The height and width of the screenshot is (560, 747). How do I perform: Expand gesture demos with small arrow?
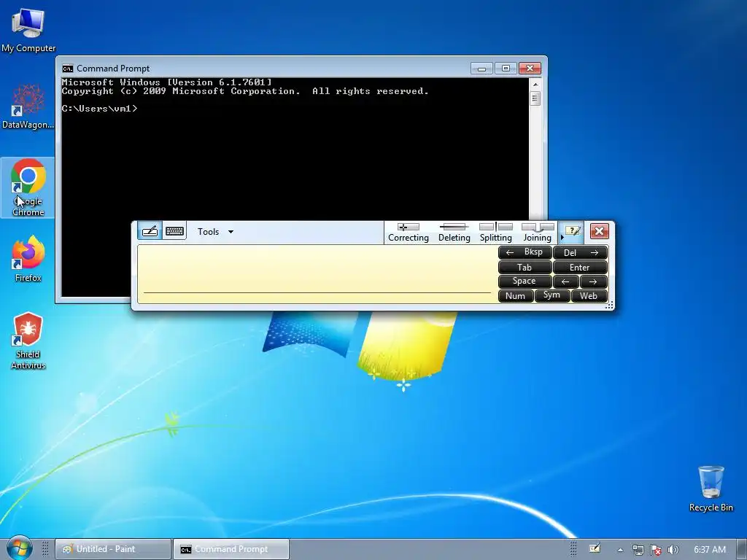pos(562,237)
